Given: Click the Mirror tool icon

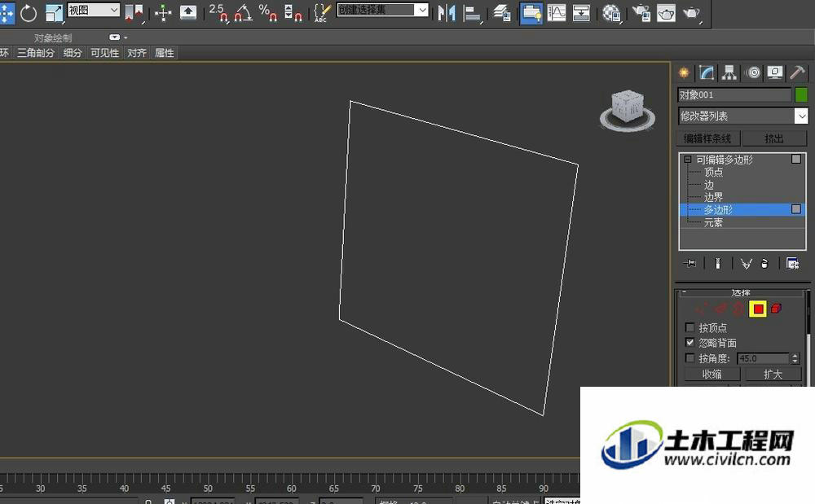Looking at the screenshot, I should point(447,13).
